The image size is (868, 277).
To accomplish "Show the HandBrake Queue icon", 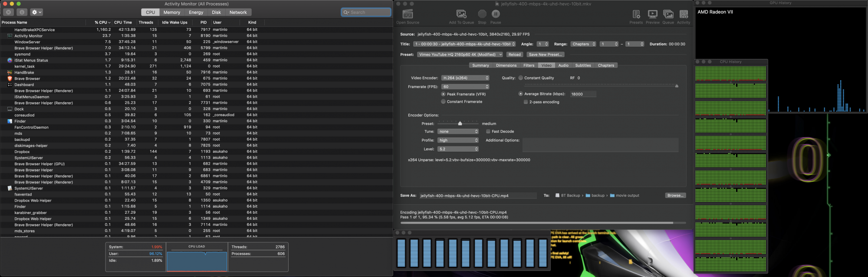I will click(x=668, y=14).
